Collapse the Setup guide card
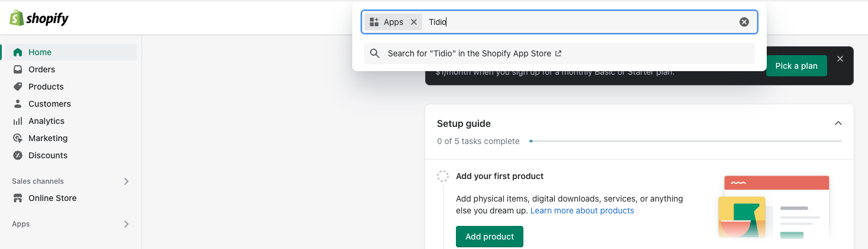This screenshot has width=868, height=249. [x=838, y=123]
